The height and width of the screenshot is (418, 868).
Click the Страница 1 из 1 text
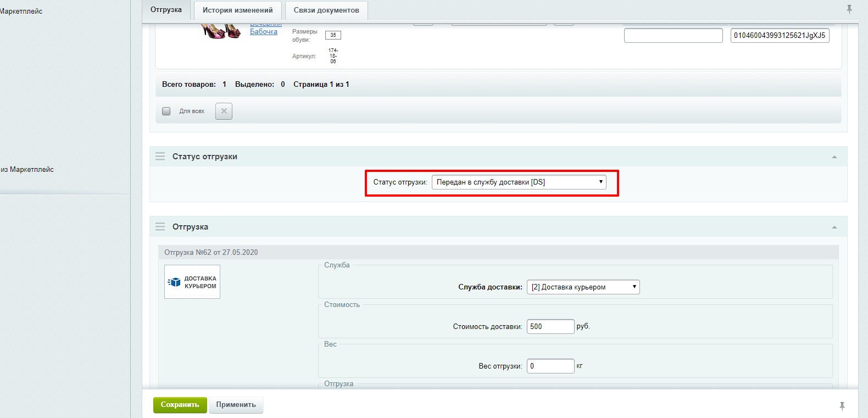321,84
